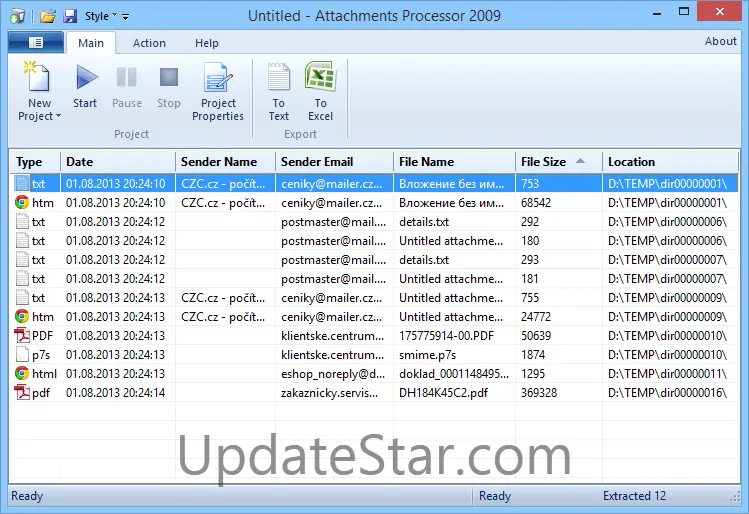Click zakaznicky.servis sender email cell
Image resolution: width=749 pixels, height=514 pixels.
tap(330, 393)
